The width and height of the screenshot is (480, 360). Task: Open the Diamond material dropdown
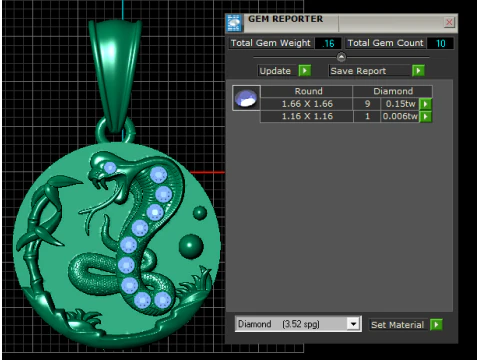(353, 324)
